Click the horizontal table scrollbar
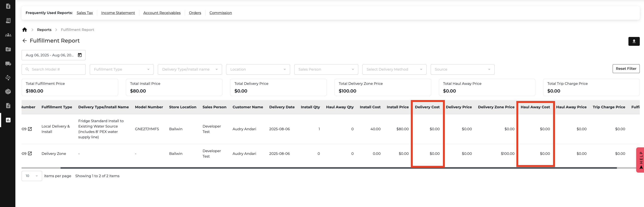Screen dimensions: 644x207 click(339, 168)
